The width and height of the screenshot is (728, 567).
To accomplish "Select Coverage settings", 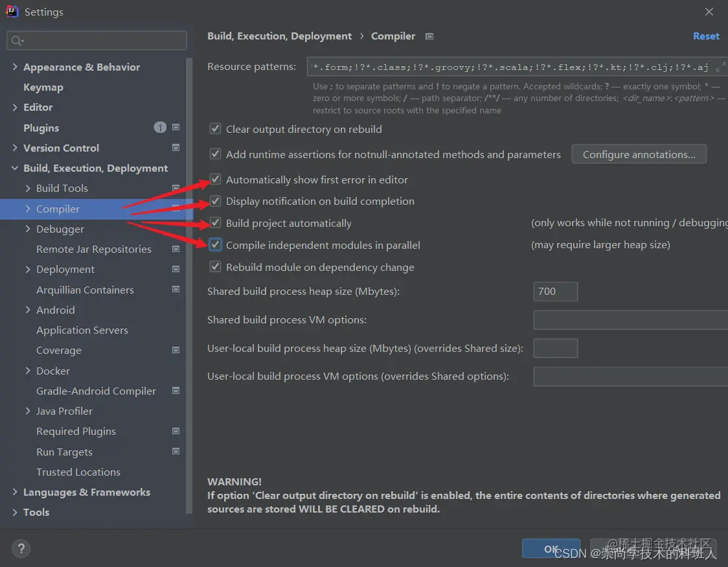I will 58,351.
